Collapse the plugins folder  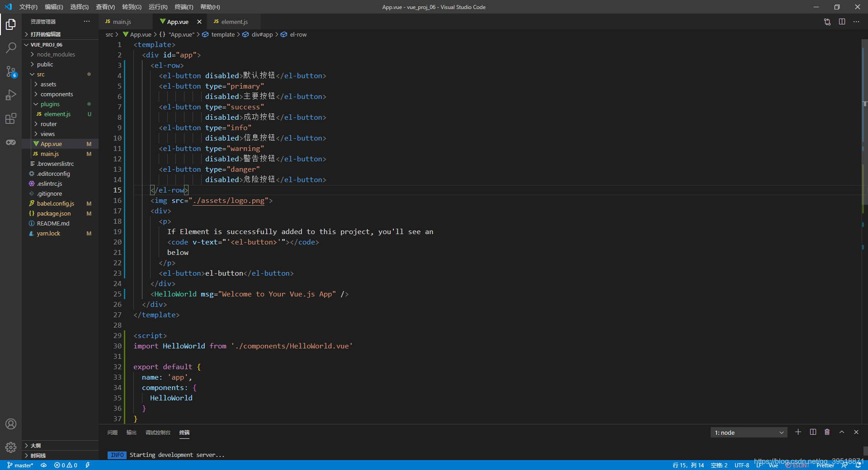[60, 104]
